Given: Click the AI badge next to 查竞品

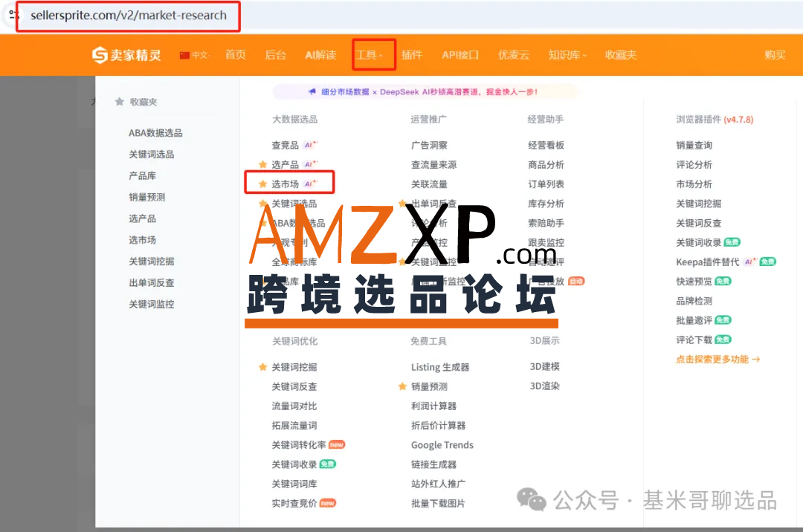Looking at the screenshot, I should 311,146.
